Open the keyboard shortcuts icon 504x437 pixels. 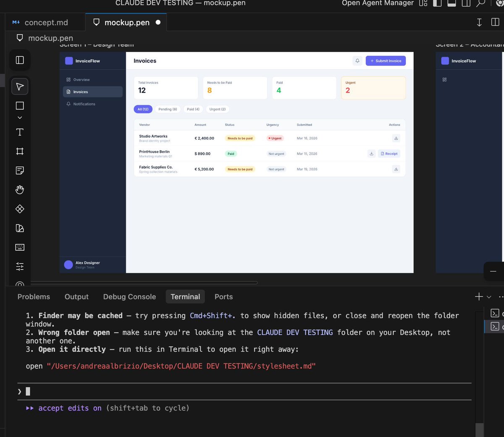point(20,247)
